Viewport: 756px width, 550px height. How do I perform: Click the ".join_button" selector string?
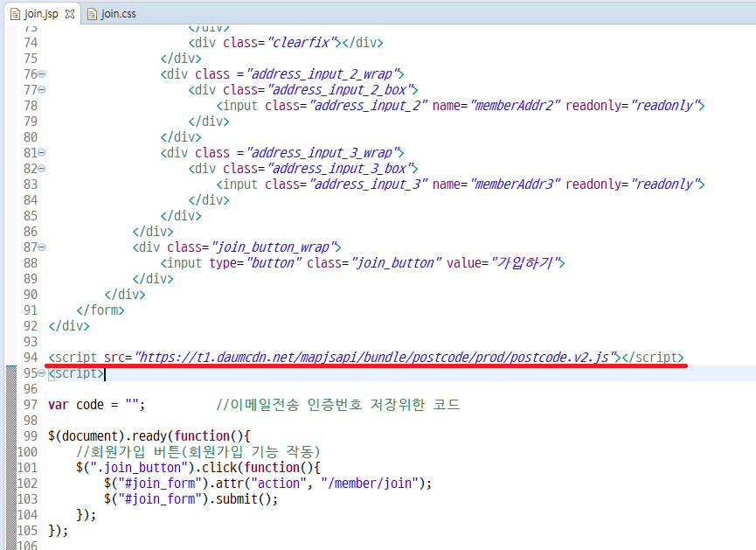(138, 467)
